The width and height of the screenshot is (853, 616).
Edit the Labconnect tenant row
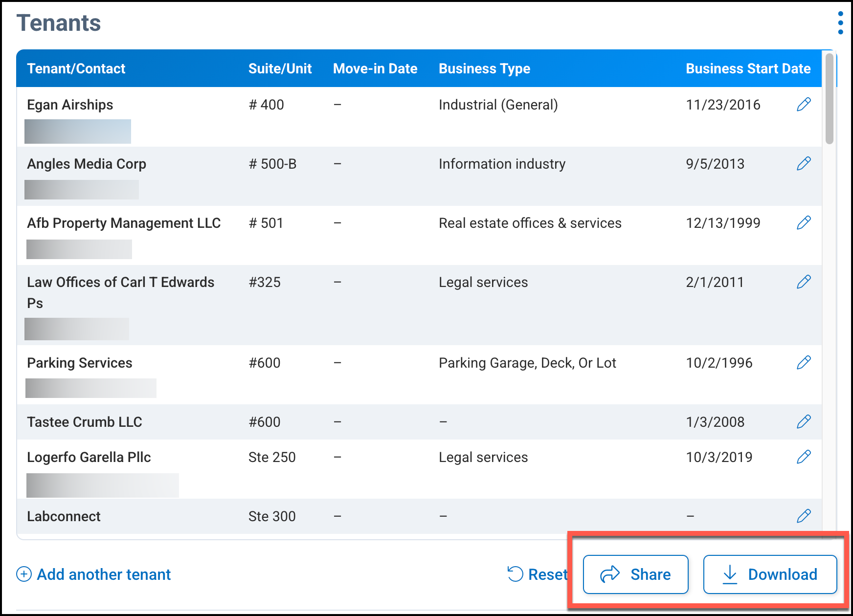[804, 516]
